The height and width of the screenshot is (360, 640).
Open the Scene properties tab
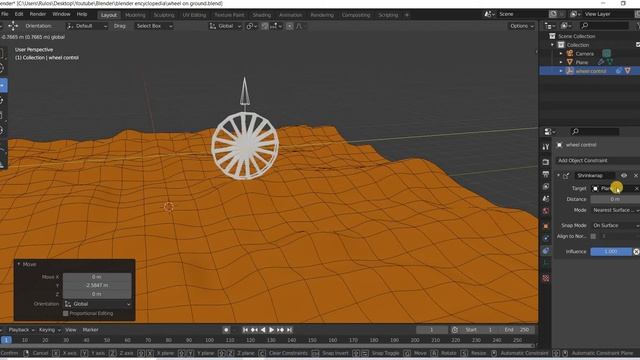pos(546,199)
